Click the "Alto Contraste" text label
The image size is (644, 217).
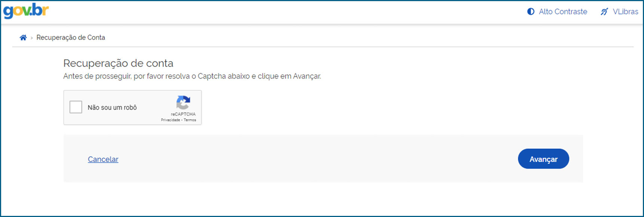[563, 12]
